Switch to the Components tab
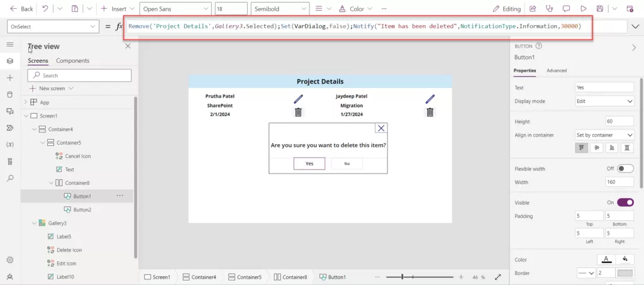The height and width of the screenshot is (285, 644). pyautogui.click(x=72, y=60)
